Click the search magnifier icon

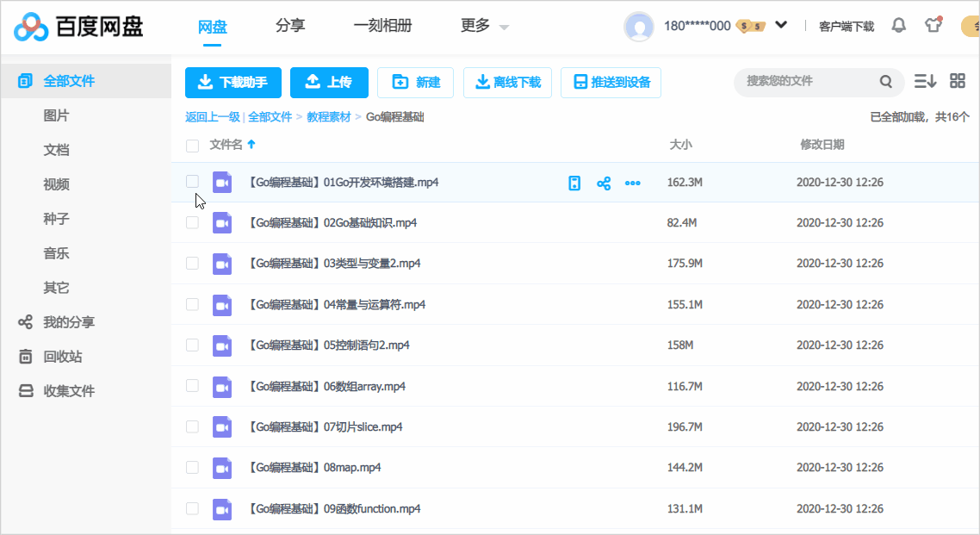tap(885, 82)
